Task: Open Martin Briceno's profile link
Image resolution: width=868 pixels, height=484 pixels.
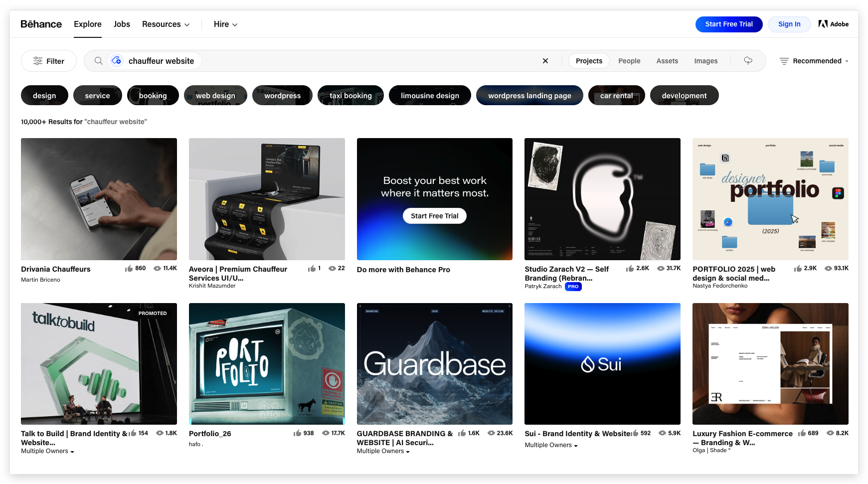Action: [x=40, y=280]
